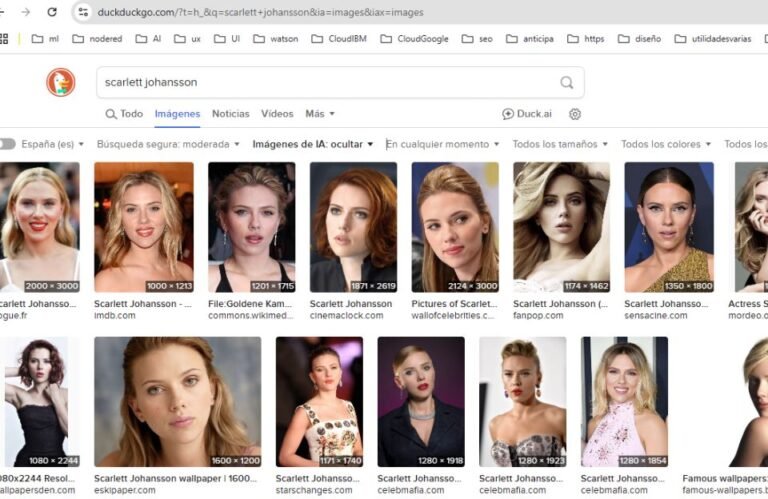Visit the commons.wikimed... source link

point(250,316)
